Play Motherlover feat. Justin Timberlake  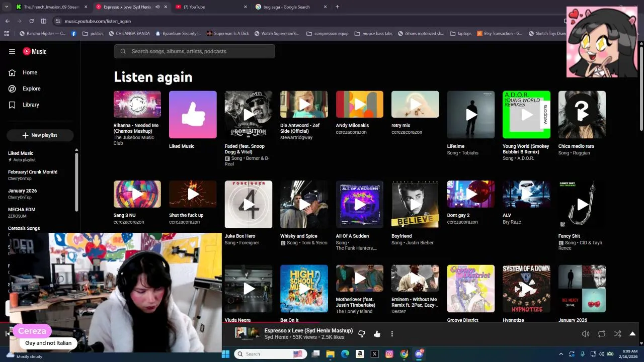[x=360, y=278]
